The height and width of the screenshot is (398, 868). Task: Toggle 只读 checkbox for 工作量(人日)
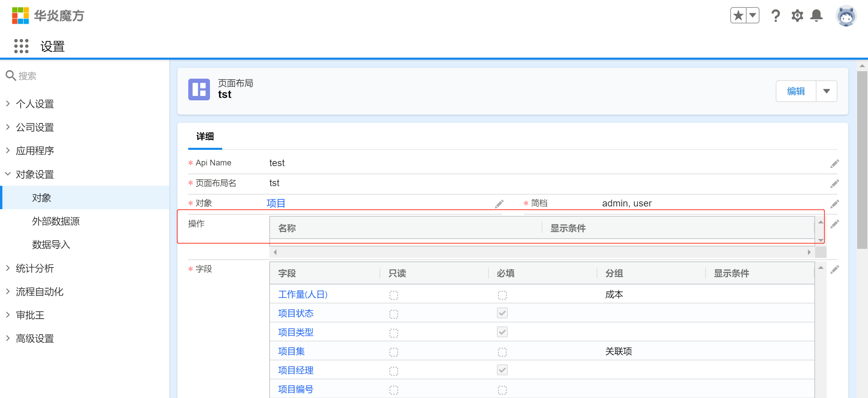[394, 295]
